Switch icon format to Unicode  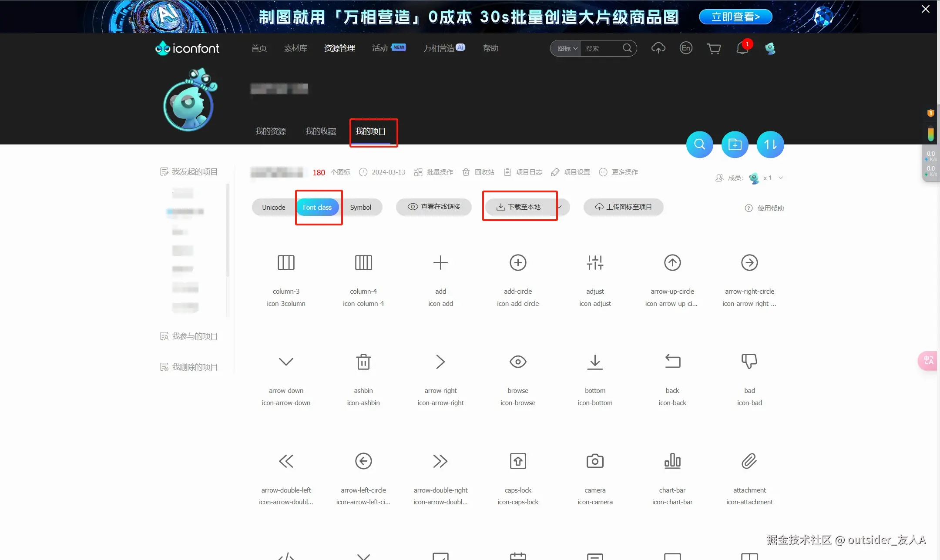273,208
